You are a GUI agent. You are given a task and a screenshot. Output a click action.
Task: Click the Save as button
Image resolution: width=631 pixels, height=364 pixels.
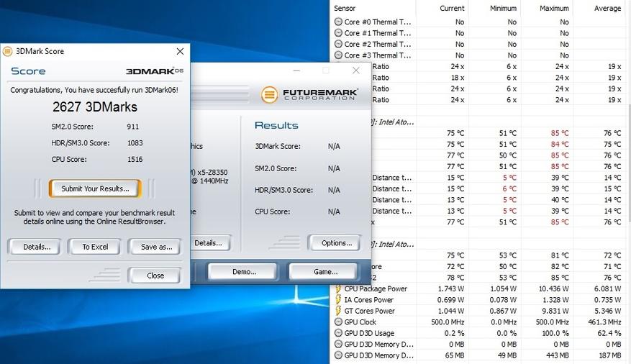click(155, 247)
